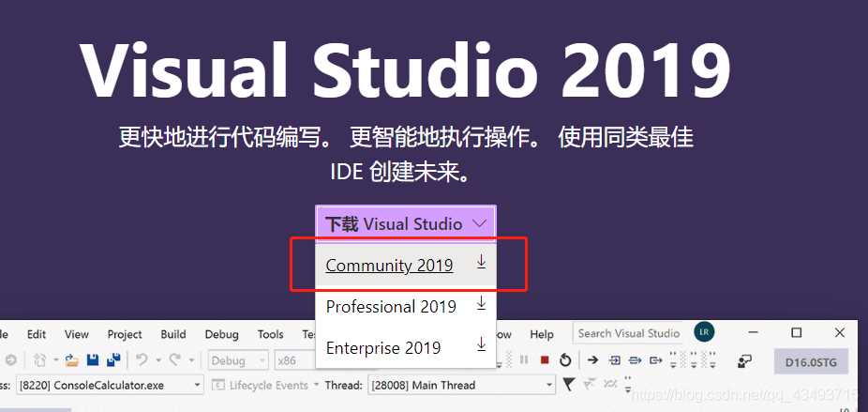The width and height of the screenshot is (868, 412).
Task: Select Enterprise 2019 download link
Action: [383, 347]
